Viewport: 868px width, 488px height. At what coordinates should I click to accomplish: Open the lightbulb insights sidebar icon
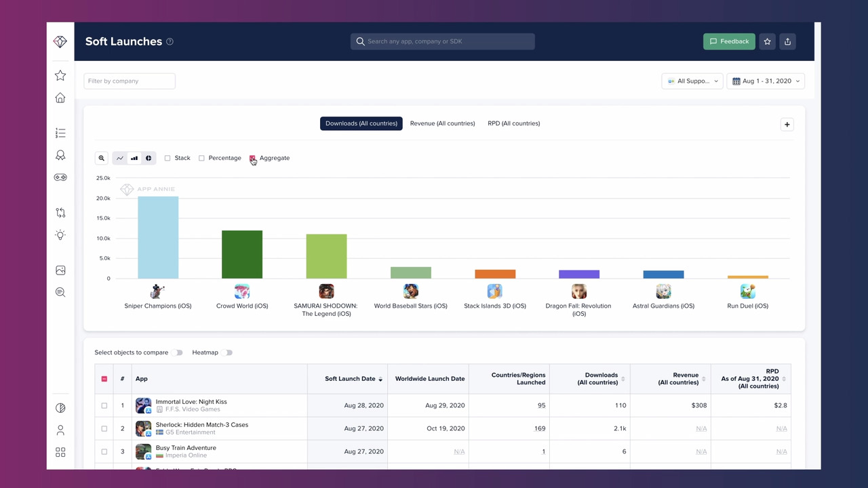pos(60,235)
